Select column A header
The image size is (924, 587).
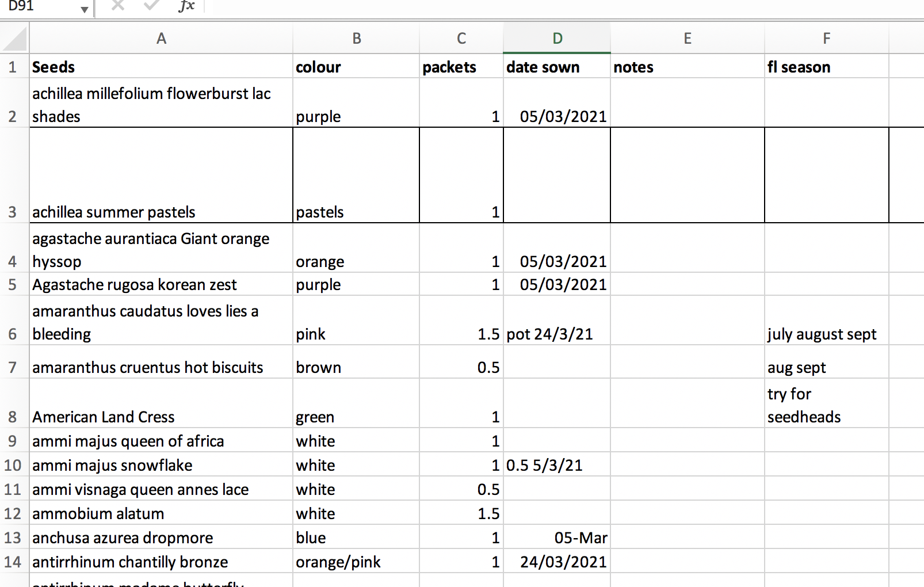click(x=161, y=39)
